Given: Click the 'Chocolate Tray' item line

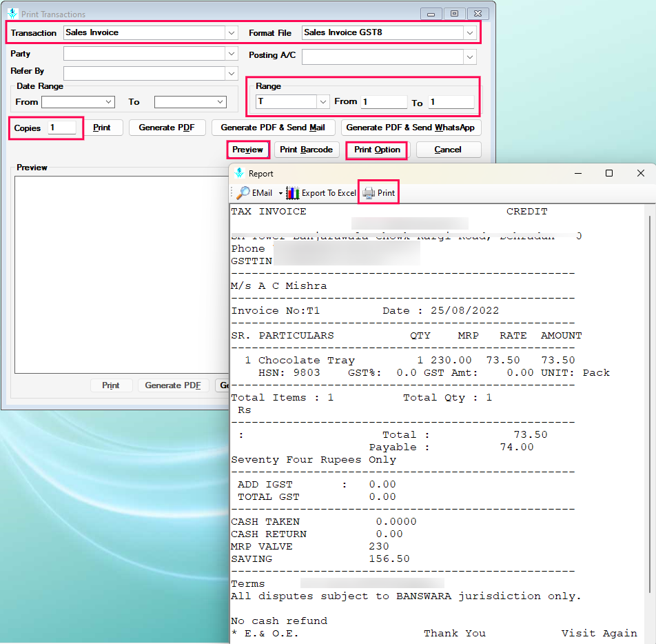Looking at the screenshot, I should tap(307, 361).
